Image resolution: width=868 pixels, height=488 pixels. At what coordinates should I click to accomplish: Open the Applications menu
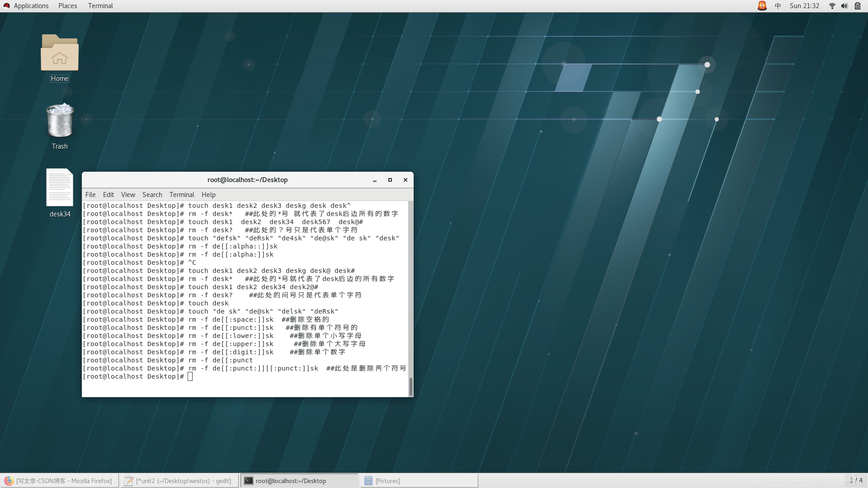(x=31, y=6)
